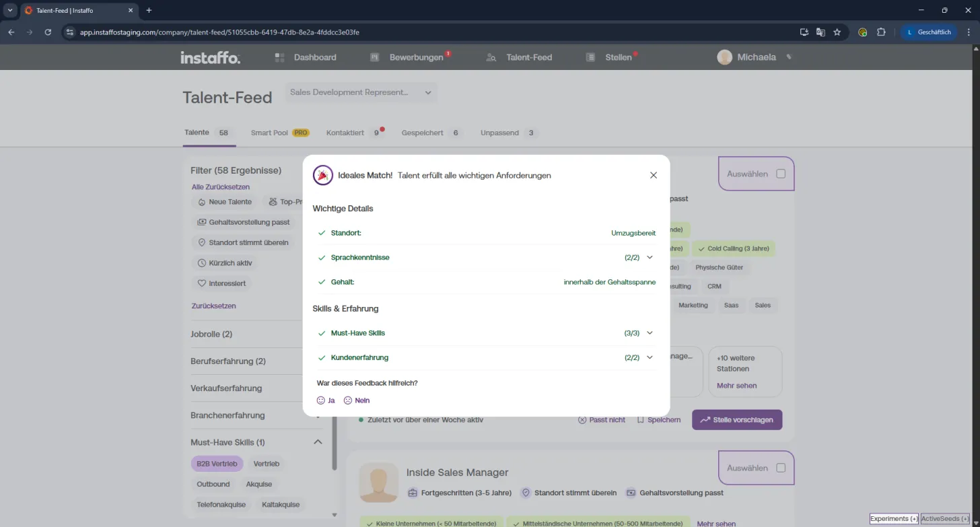This screenshot has height=527, width=980.
Task: Bookmark this page with the star icon
Action: click(x=837, y=32)
